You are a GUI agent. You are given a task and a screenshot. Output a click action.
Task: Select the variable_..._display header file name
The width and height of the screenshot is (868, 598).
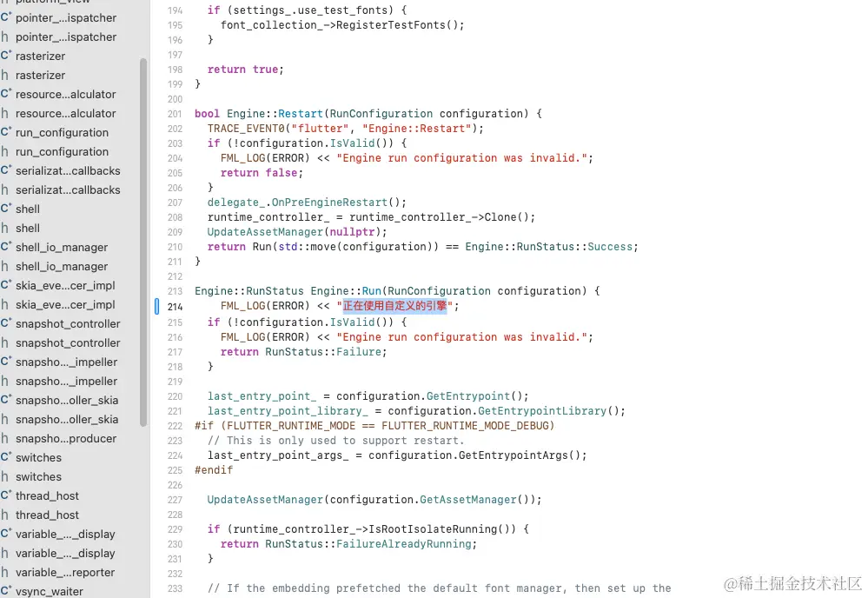point(65,553)
